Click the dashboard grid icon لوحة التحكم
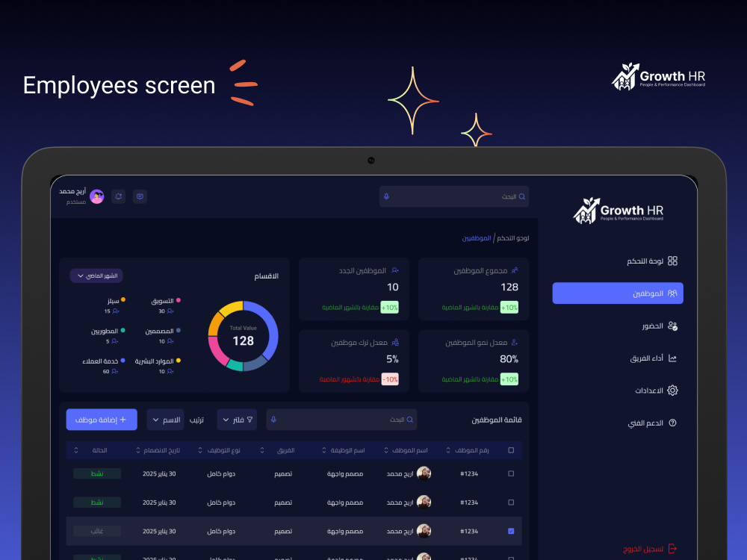 (672, 261)
